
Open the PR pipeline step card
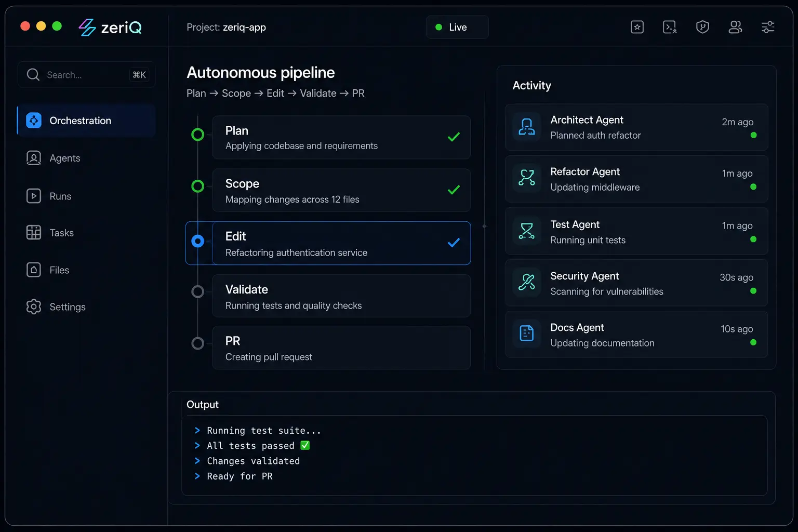[341, 348]
